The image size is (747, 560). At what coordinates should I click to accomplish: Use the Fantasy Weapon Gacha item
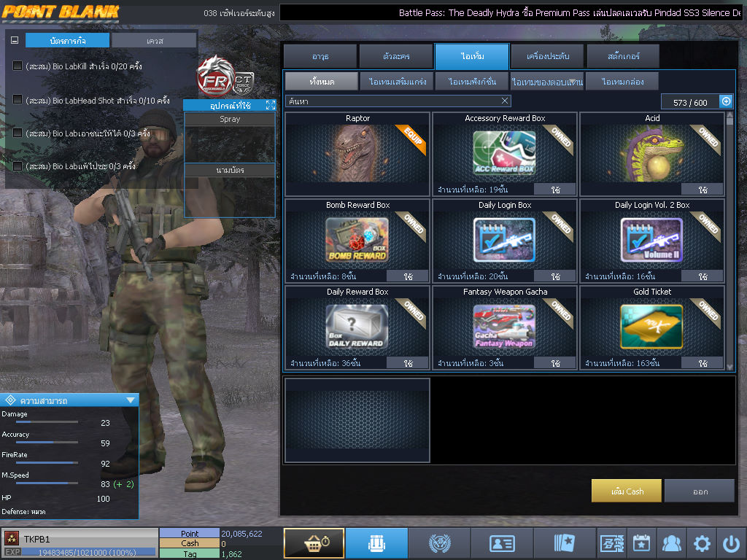(x=555, y=363)
